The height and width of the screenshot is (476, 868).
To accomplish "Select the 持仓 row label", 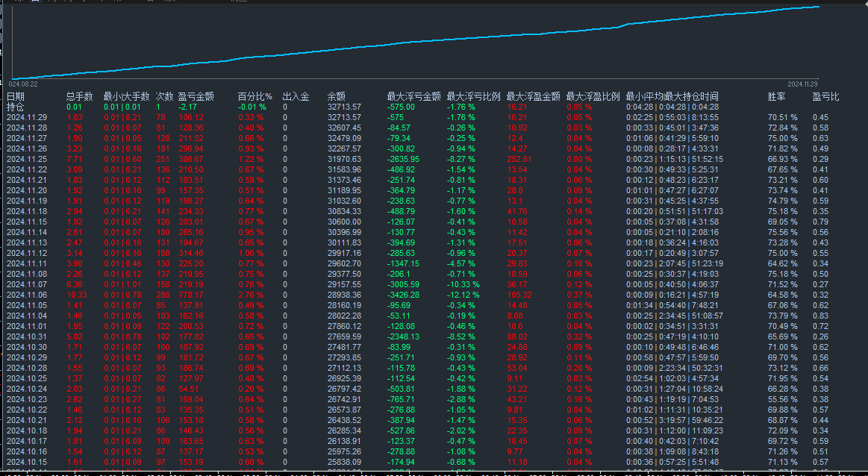I will tap(16, 107).
